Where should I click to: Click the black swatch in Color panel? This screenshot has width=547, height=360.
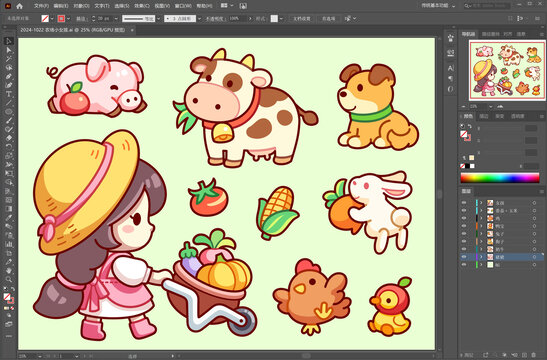coord(467,166)
